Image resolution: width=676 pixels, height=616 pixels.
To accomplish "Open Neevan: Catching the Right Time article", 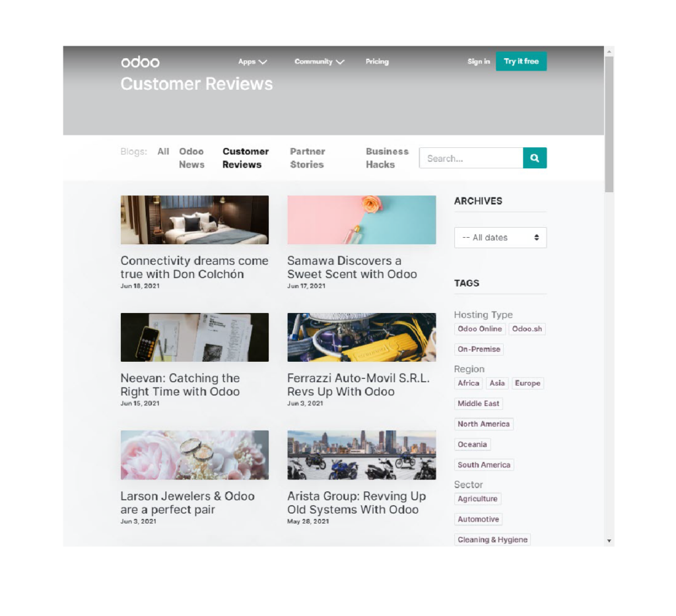I will pos(180,384).
